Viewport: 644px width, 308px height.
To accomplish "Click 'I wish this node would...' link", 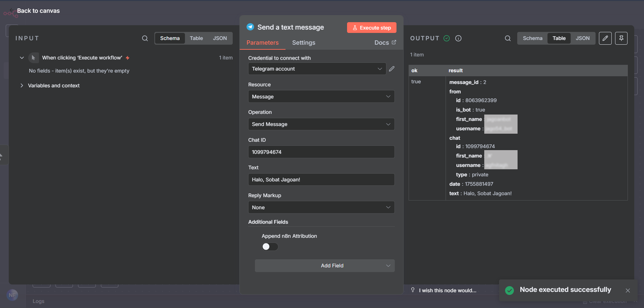I will point(448,291).
